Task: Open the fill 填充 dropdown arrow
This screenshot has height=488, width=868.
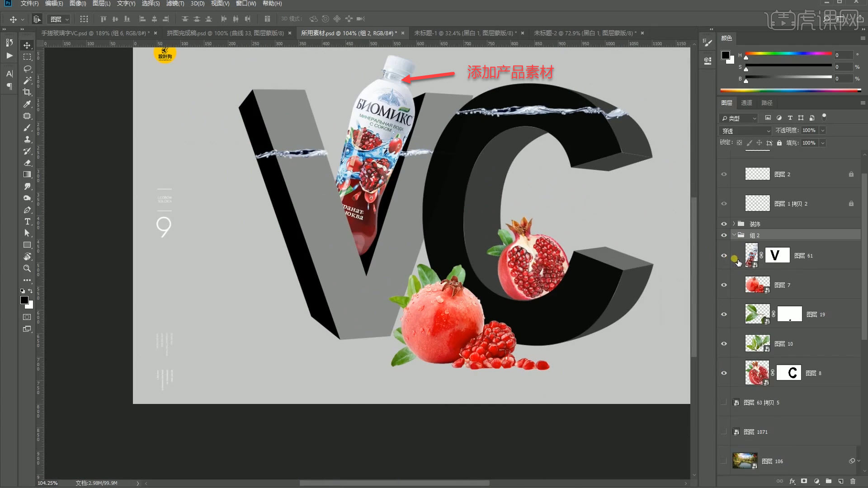Action: point(823,143)
